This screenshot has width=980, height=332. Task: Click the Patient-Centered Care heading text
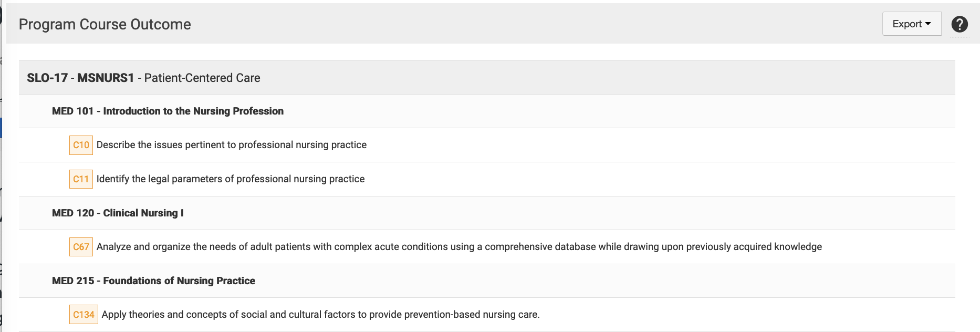pyautogui.click(x=202, y=78)
